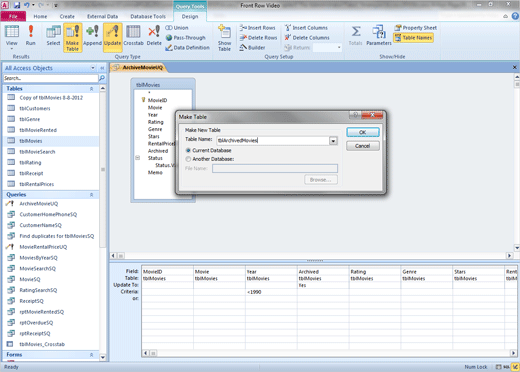Collapse the Tables group in navigation pane
The height and width of the screenshot is (372, 520).
(x=91, y=89)
